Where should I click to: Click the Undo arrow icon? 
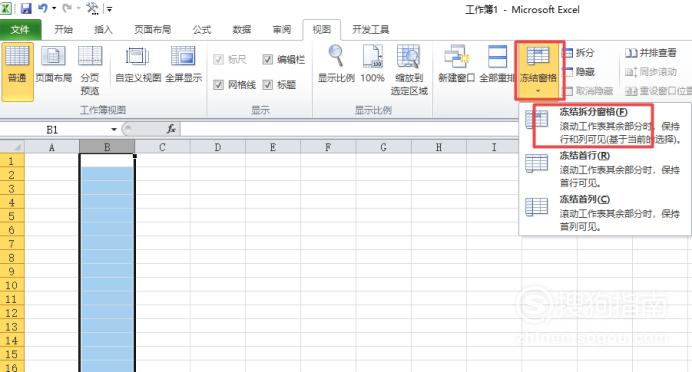coord(43,8)
